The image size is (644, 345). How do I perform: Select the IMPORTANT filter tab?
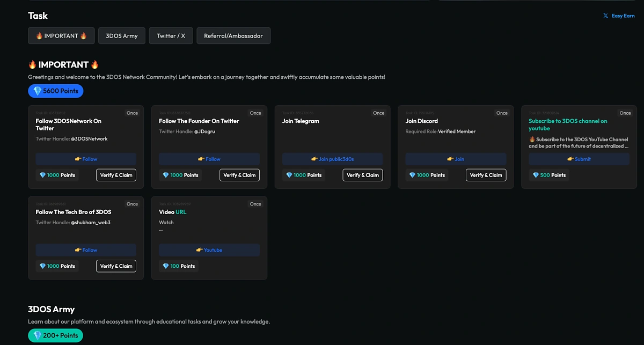tap(61, 36)
